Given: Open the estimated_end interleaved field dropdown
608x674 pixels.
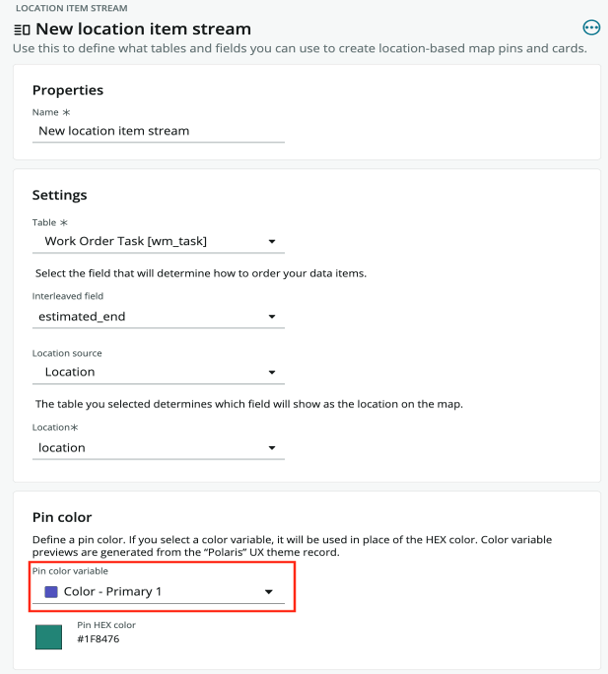Looking at the screenshot, I should pos(158,317).
